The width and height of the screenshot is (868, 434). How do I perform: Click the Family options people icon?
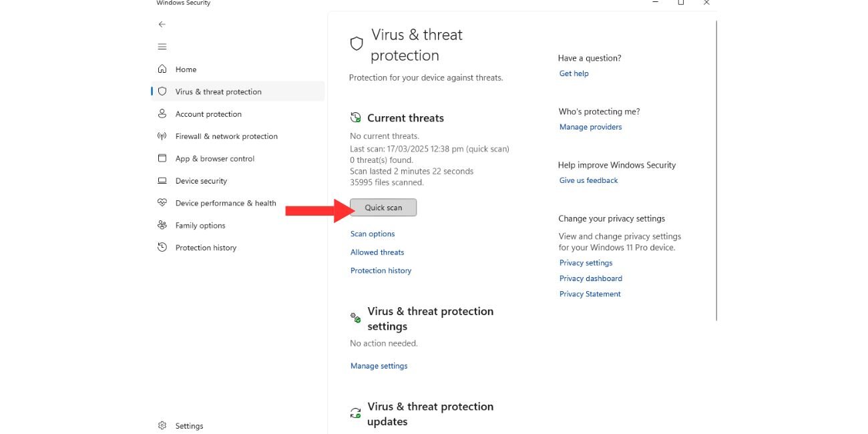pos(162,225)
